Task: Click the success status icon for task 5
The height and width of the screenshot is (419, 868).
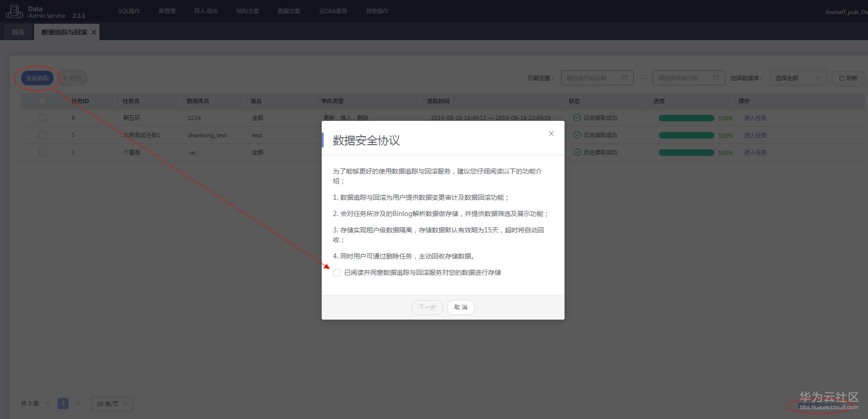Action: click(x=577, y=135)
